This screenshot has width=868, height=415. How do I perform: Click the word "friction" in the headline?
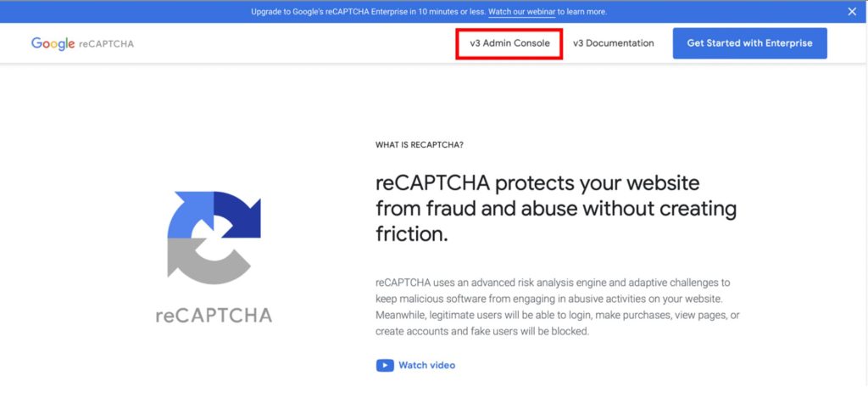click(409, 234)
